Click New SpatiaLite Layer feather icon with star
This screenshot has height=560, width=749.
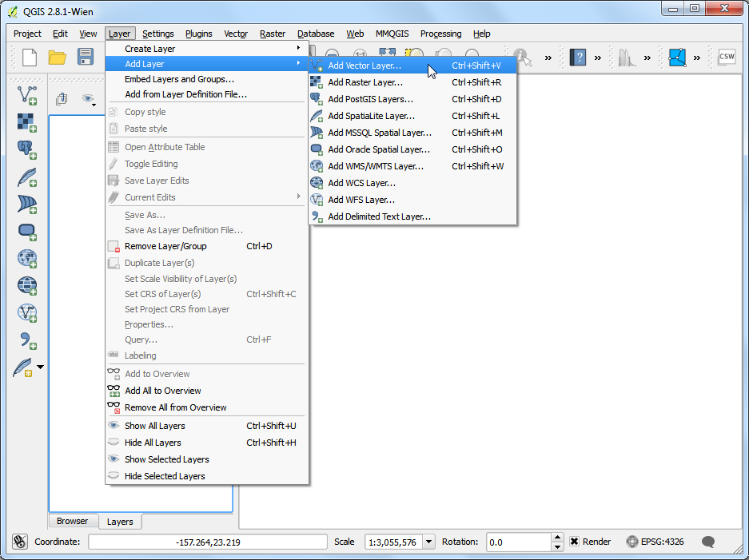click(23, 367)
